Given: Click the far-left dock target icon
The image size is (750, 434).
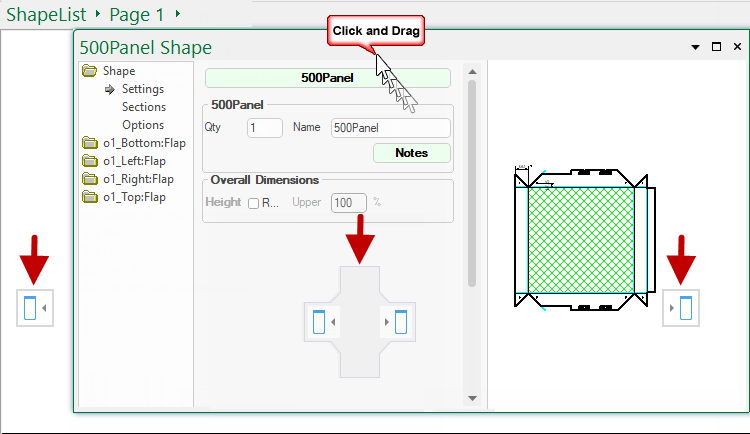Looking at the screenshot, I should [x=30, y=308].
